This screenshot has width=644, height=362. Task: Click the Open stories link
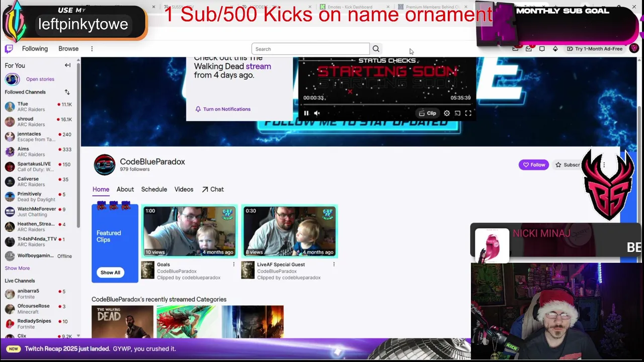tap(40, 79)
